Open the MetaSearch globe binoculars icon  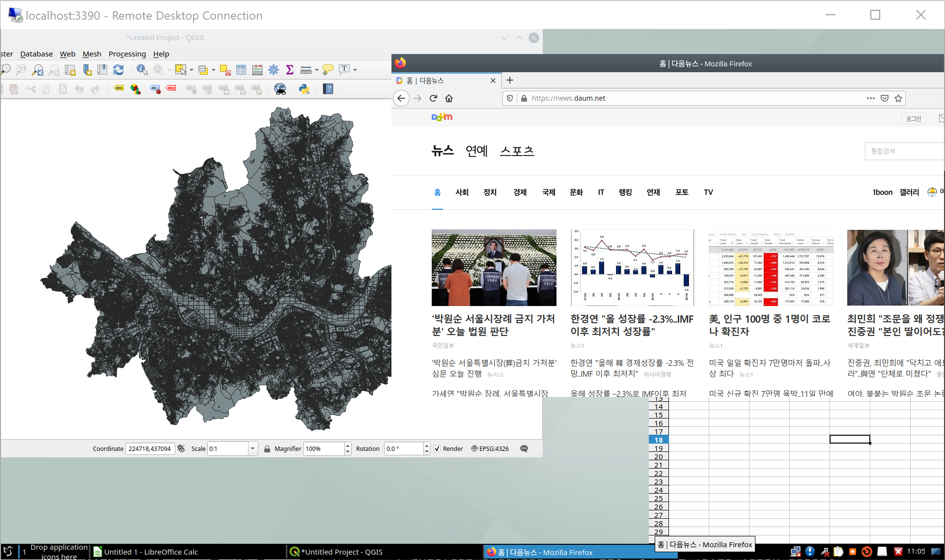[x=280, y=89]
